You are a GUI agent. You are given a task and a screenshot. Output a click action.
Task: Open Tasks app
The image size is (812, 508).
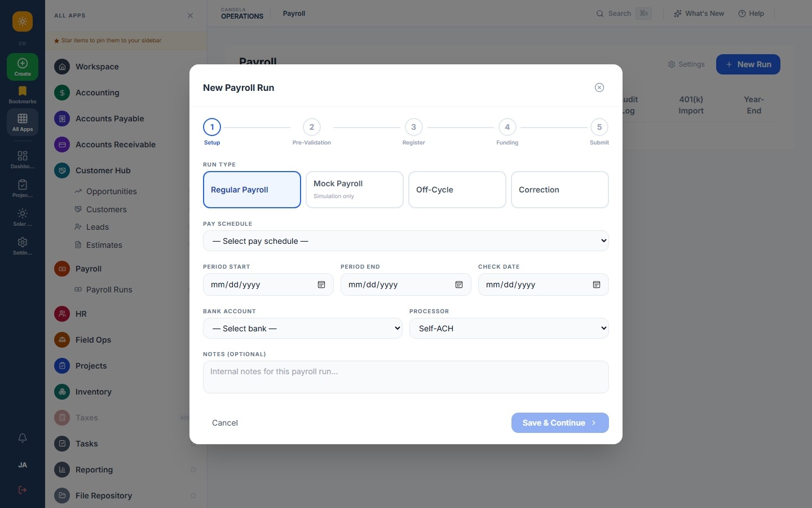pos(126,444)
